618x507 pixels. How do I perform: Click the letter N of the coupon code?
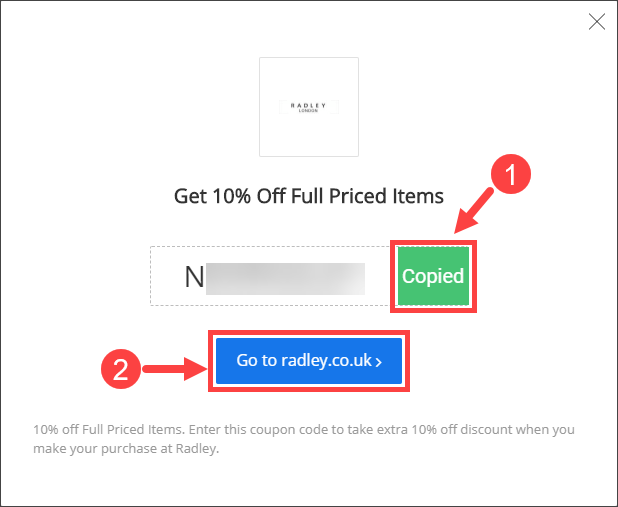coord(194,277)
